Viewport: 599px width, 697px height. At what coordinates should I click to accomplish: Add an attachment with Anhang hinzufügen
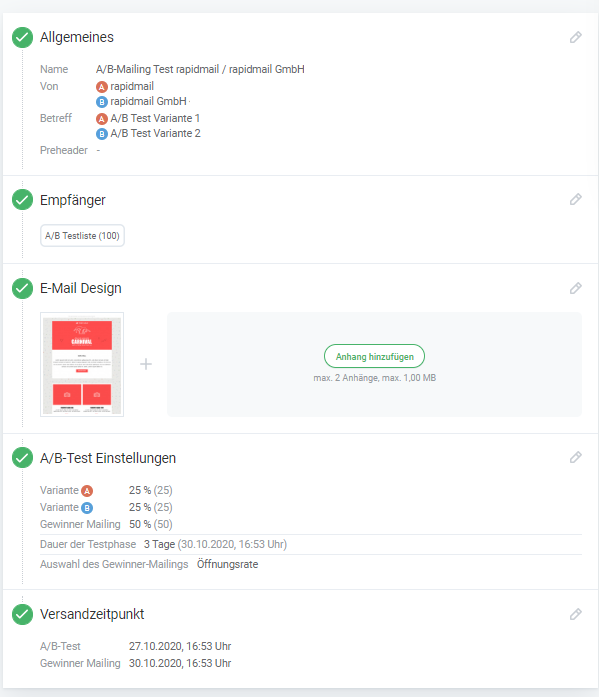tap(374, 356)
